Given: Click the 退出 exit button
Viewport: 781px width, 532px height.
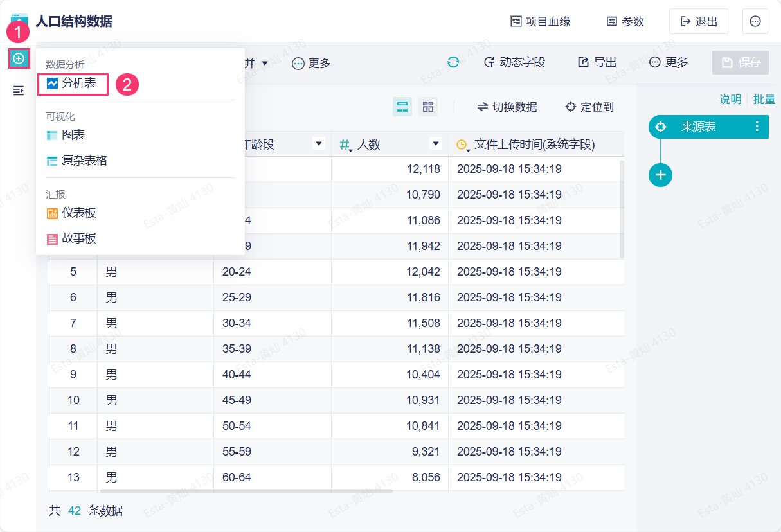Looking at the screenshot, I should 699,21.
